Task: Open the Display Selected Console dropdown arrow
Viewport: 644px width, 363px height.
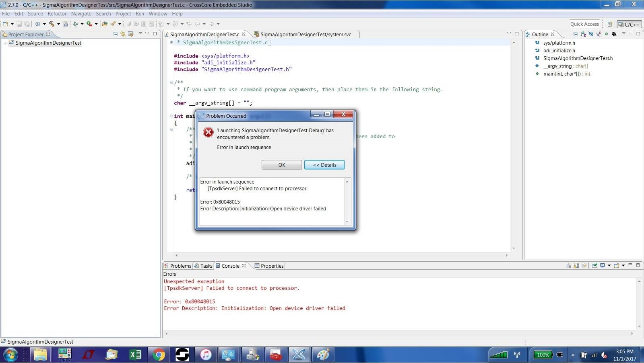Action: pyautogui.click(x=609, y=265)
